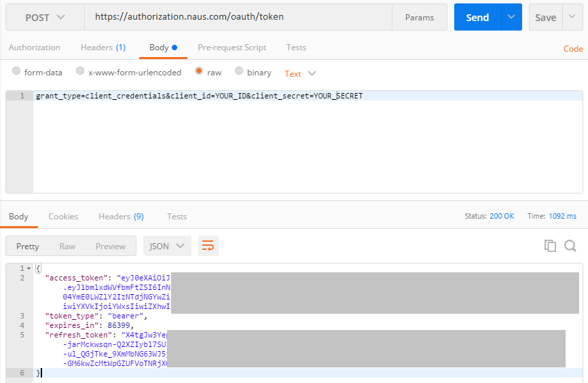Open the Text content type dropdown

point(301,73)
